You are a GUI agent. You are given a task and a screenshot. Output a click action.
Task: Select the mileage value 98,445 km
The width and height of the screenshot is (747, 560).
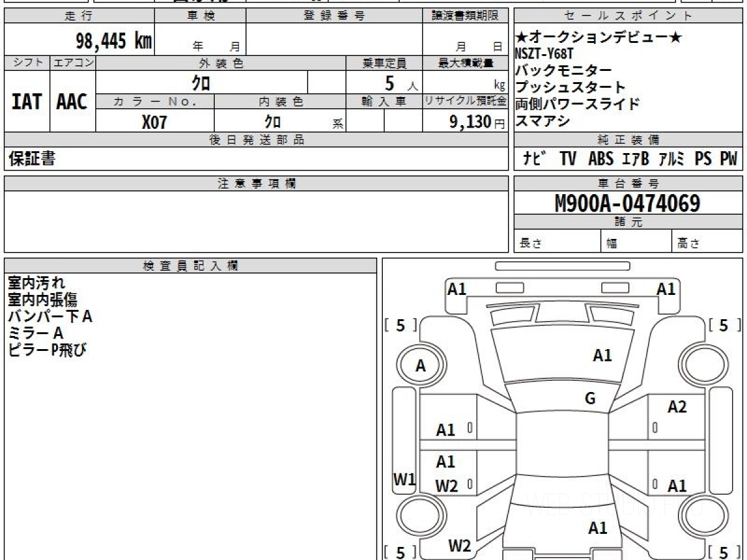[x=114, y=41]
